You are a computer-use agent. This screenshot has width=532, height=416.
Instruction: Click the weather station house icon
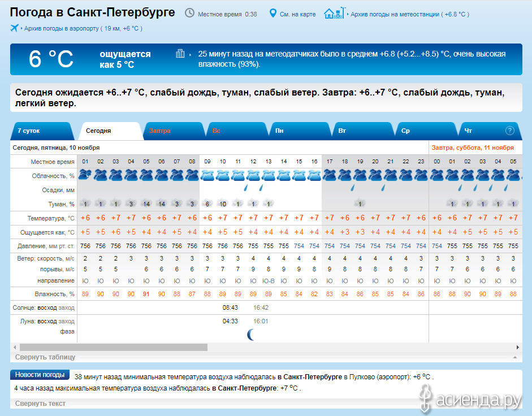(334, 13)
